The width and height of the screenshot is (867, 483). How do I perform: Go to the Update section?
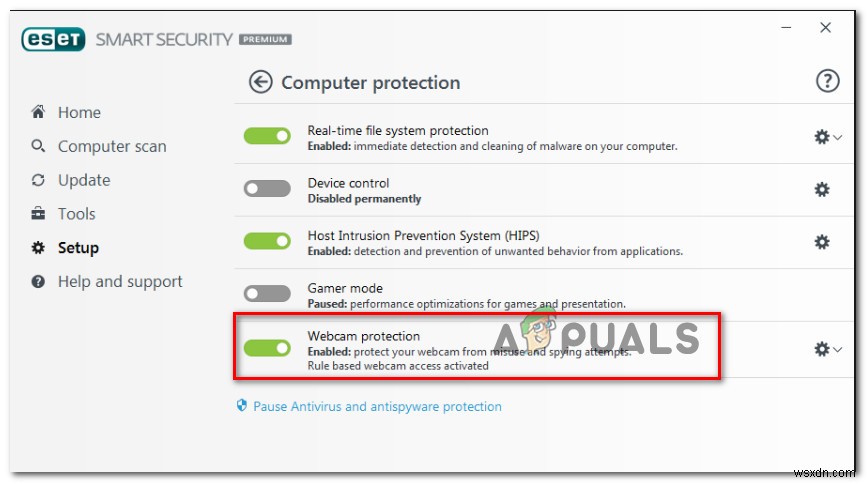point(83,180)
